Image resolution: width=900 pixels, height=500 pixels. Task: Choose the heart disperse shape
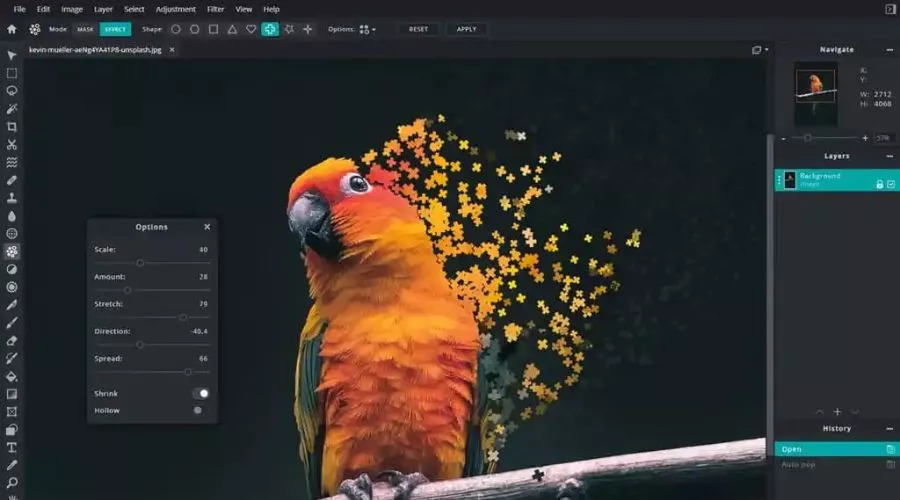click(x=251, y=29)
